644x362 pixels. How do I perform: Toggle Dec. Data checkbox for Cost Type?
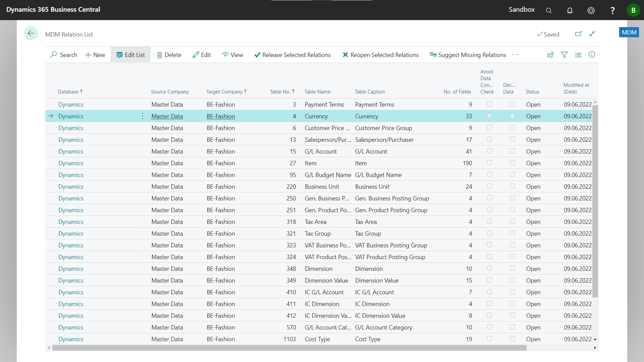[x=512, y=339]
